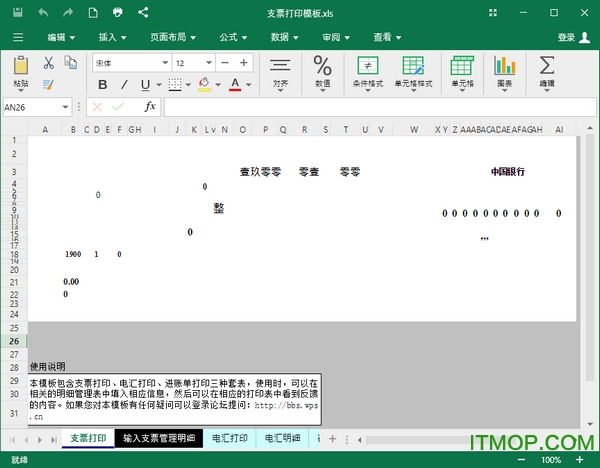The image size is (600, 468).
Task: Click the vertical scrollbar down arrow
Action: 590,424
